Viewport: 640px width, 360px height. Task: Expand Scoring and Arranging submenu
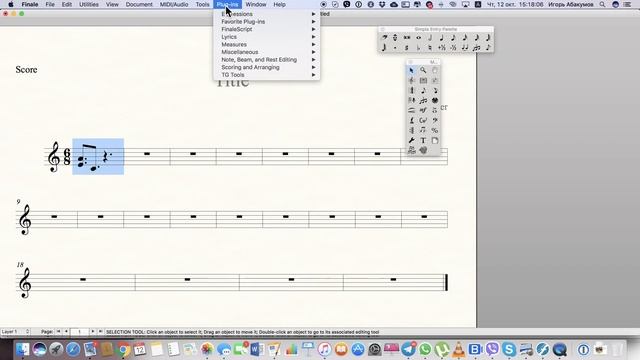[267, 67]
